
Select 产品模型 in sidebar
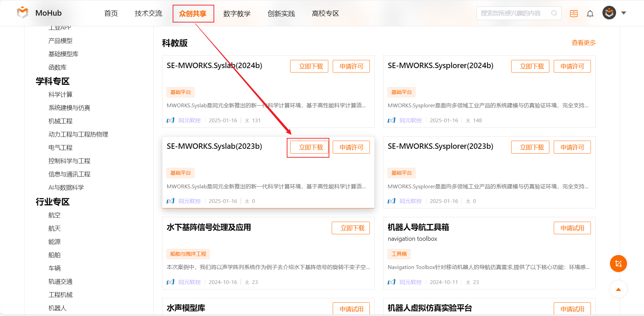(60, 41)
